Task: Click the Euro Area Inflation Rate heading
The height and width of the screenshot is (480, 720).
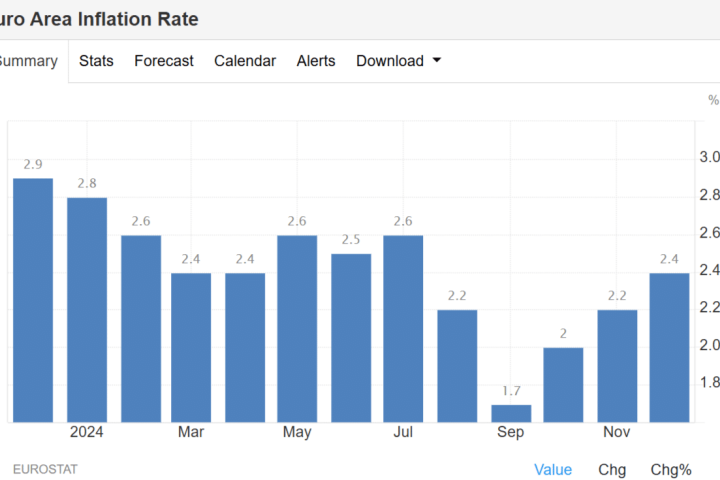Action: [x=99, y=19]
